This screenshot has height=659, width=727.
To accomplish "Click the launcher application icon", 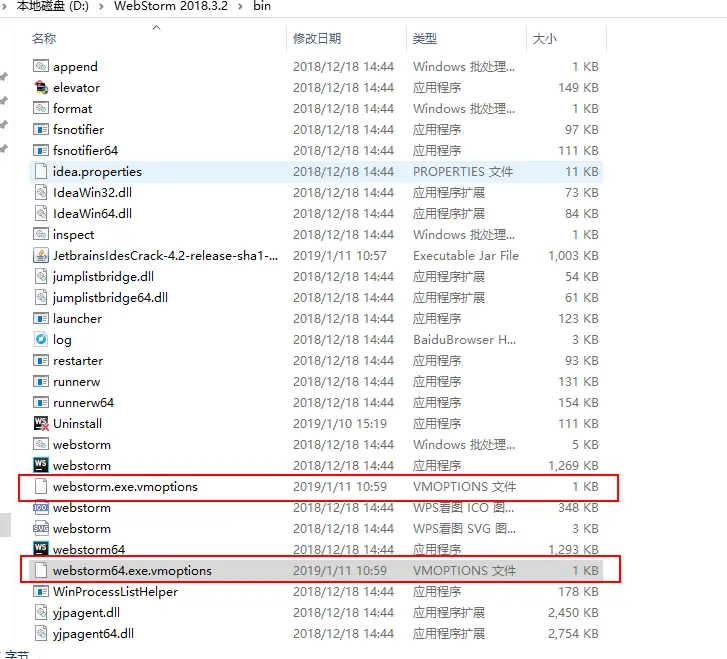I will point(41,318).
